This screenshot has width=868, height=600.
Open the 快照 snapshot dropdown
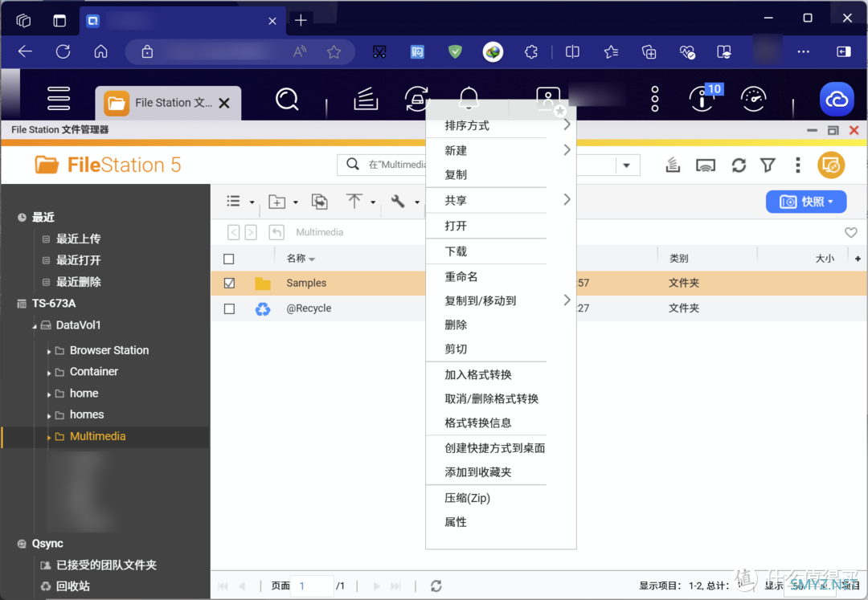click(x=806, y=202)
